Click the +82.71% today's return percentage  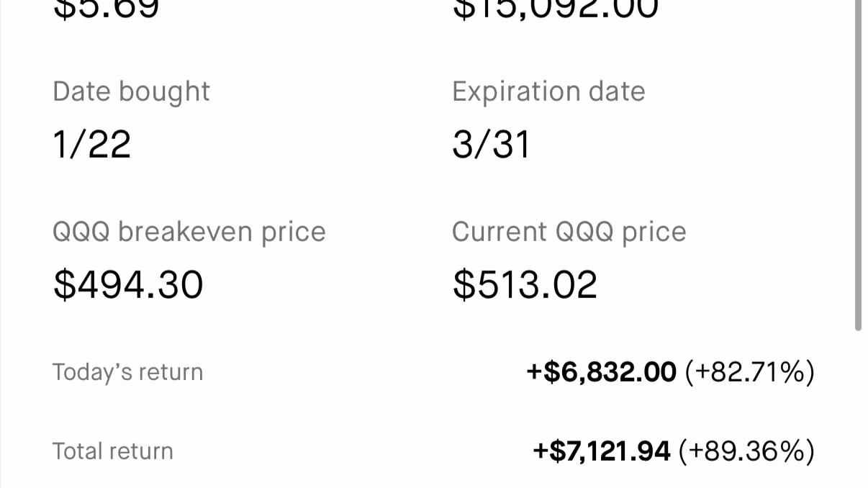tap(749, 372)
